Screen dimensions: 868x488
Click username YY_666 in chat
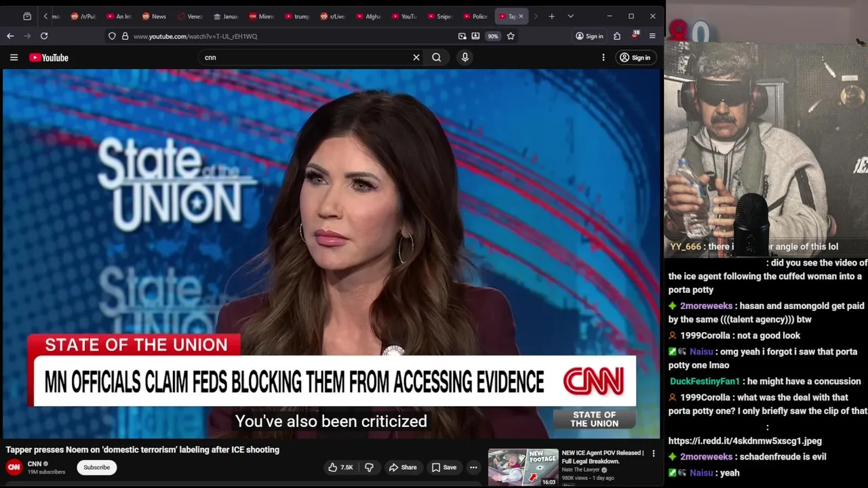686,247
